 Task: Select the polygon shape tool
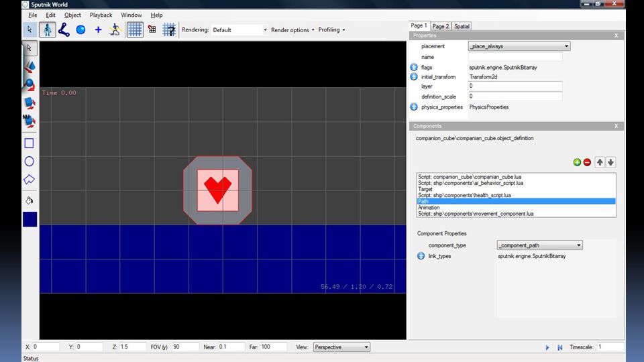click(x=29, y=180)
